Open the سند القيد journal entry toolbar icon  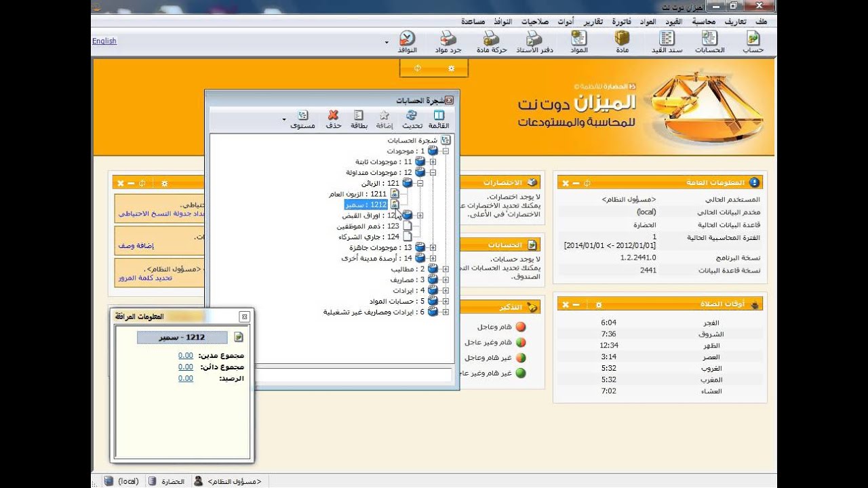pos(667,41)
